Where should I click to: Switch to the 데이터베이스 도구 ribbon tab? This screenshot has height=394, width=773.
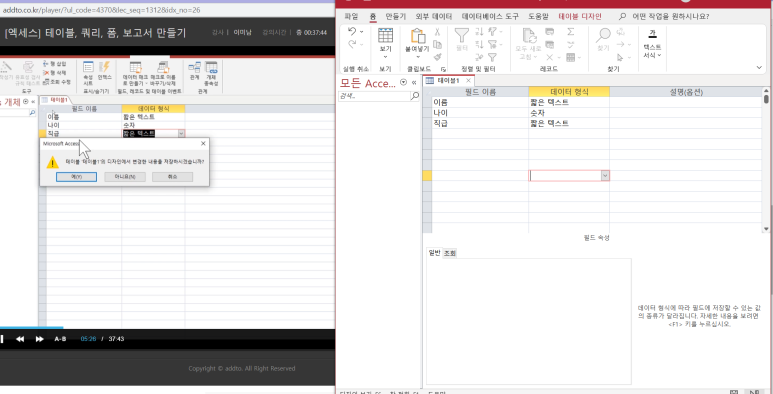(x=490, y=16)
